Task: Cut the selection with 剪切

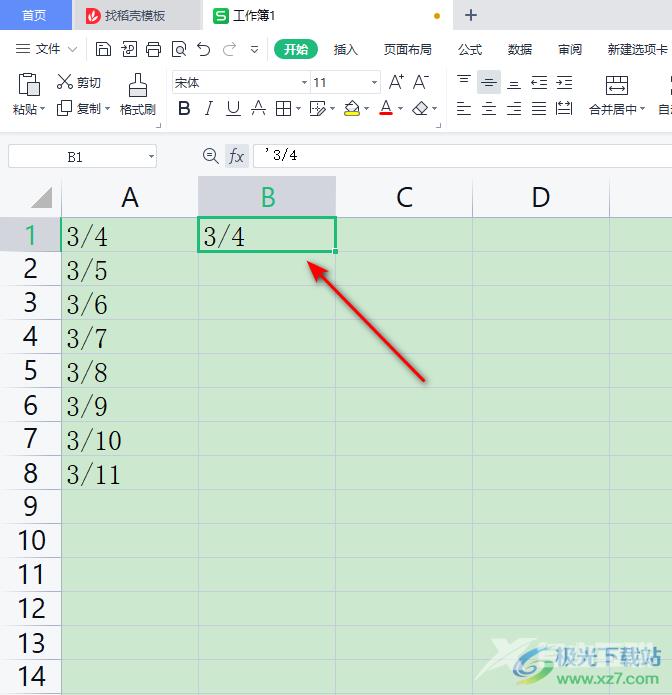Action: [x=78, y=82]
